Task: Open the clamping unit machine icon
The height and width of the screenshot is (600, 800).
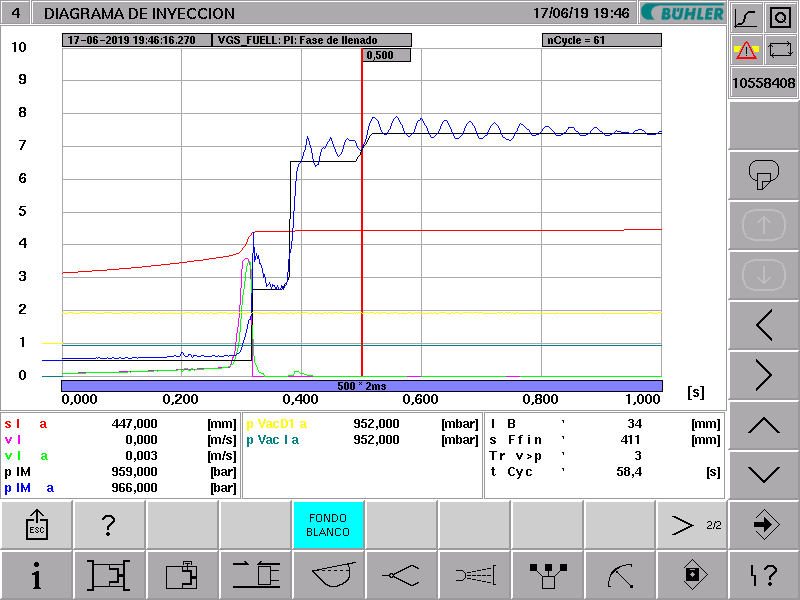Action: pyautogui.click(x=109, y=576)
